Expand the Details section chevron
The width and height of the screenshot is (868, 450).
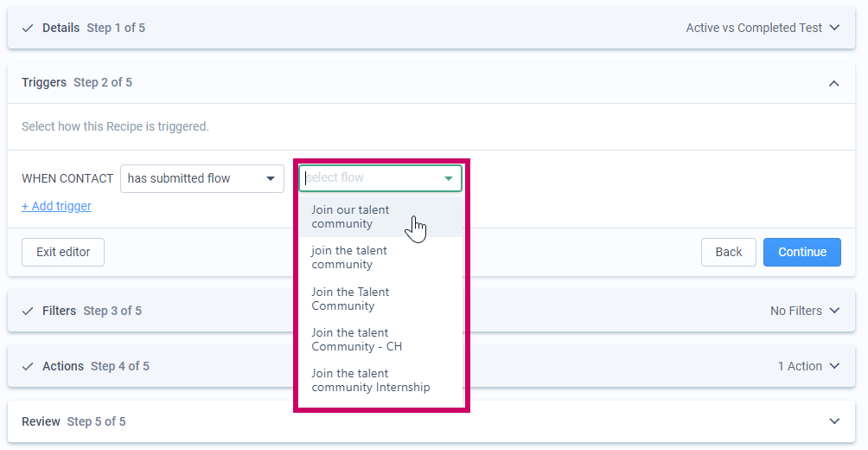(x=834, y=28)
